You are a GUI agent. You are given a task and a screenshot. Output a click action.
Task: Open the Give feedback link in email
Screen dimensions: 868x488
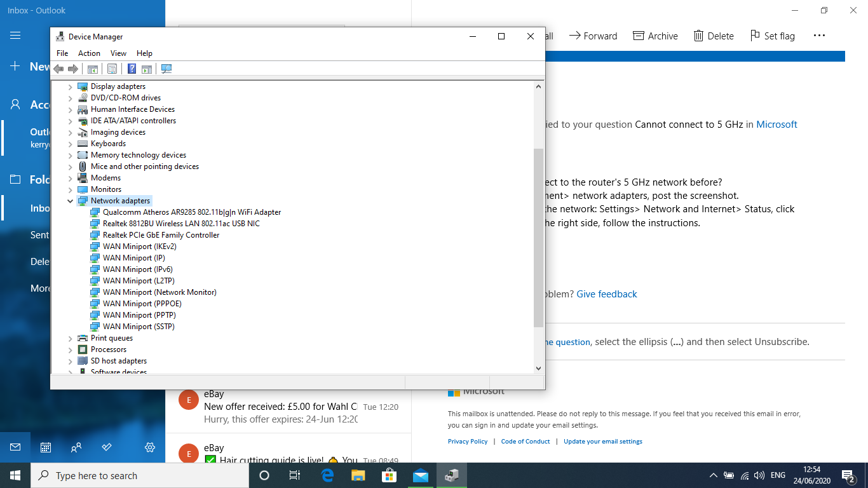[x=607, y=294]
